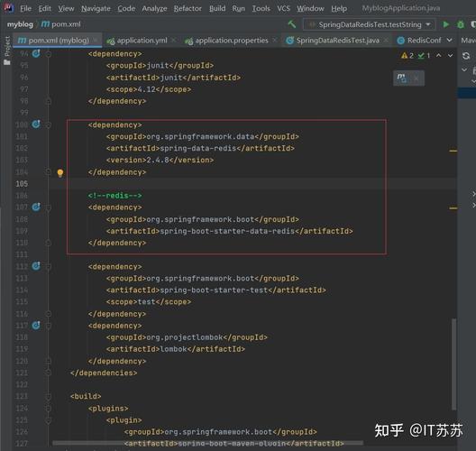Click gutter dependency icon at line 117
Viewport: 476px width, 451px height.
36,326
